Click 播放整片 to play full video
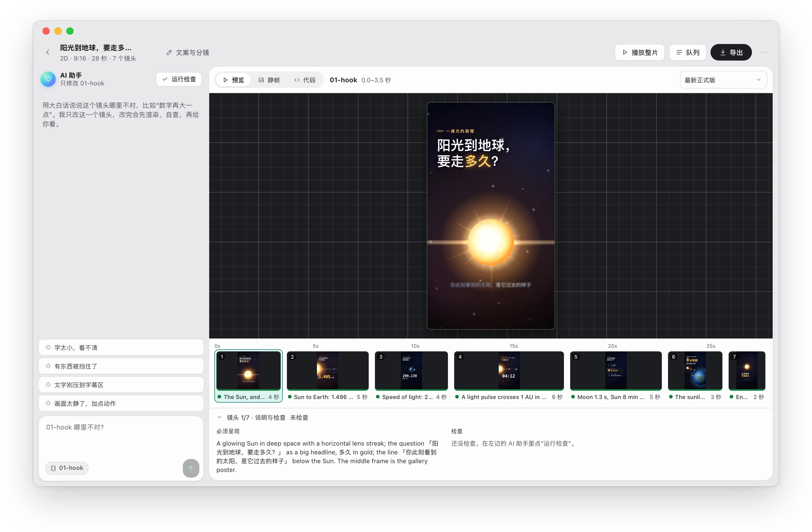The width and height of the screenshot is (812, 532). pyautogui.click(x=640, y=53)
